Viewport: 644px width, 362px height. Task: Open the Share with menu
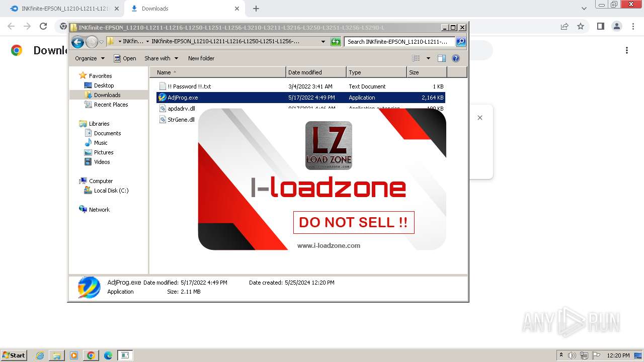[x=160, y=58]
